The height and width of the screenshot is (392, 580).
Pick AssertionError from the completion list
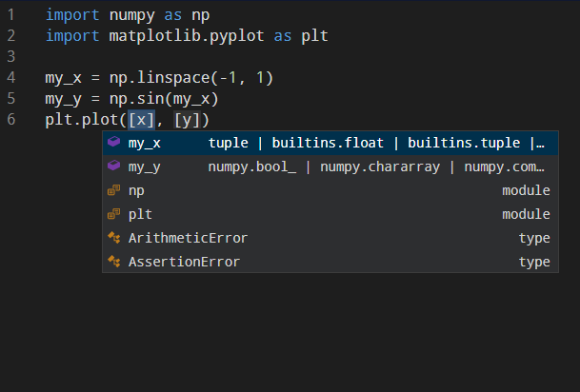click(x=330, y=262)
